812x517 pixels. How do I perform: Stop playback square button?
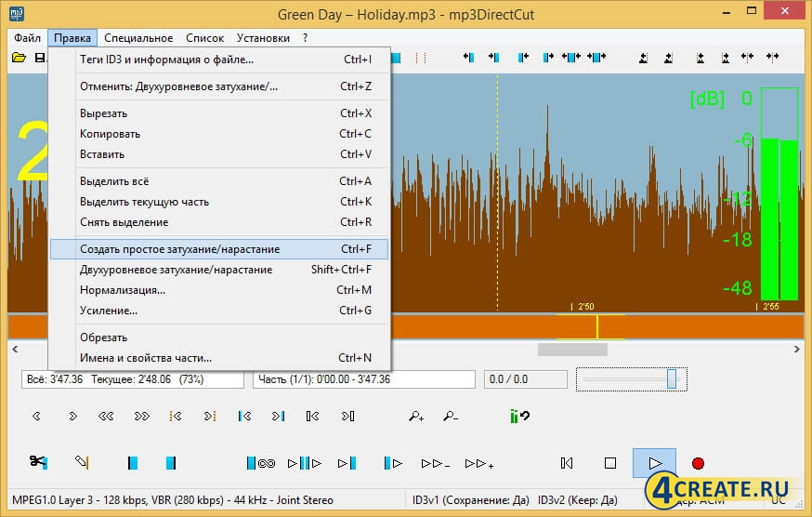(610, 463)
